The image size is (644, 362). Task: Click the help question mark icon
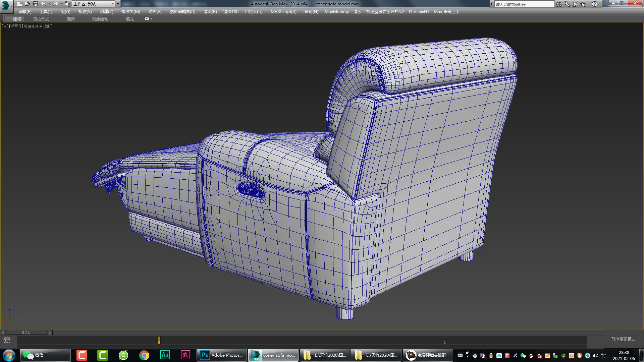click(x=594, y=4)
